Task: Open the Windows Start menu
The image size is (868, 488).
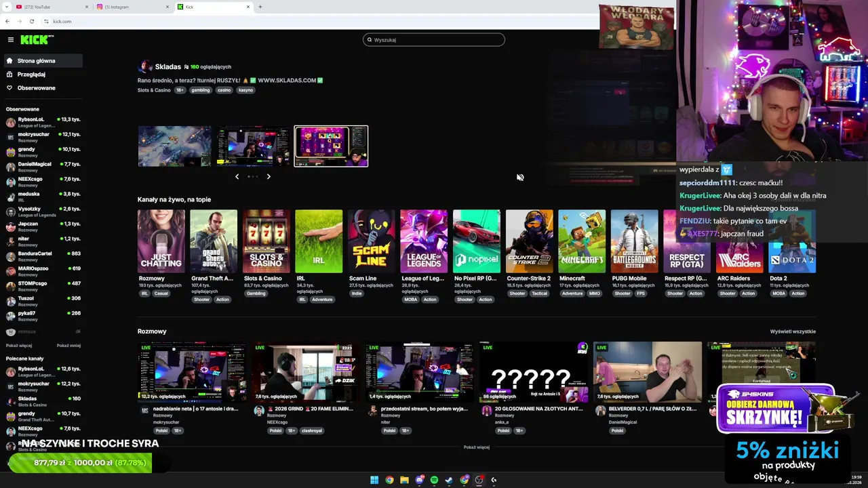Action: 374,480
